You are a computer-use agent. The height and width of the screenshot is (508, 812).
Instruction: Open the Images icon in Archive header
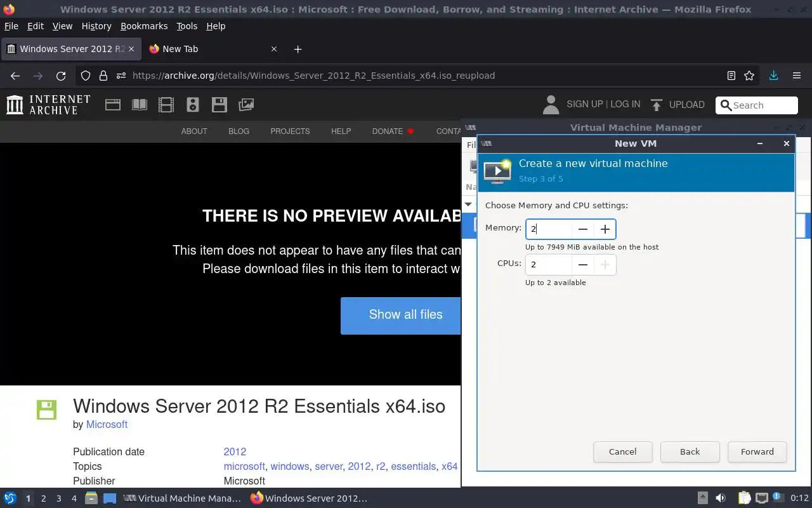(x=246, y=105)
